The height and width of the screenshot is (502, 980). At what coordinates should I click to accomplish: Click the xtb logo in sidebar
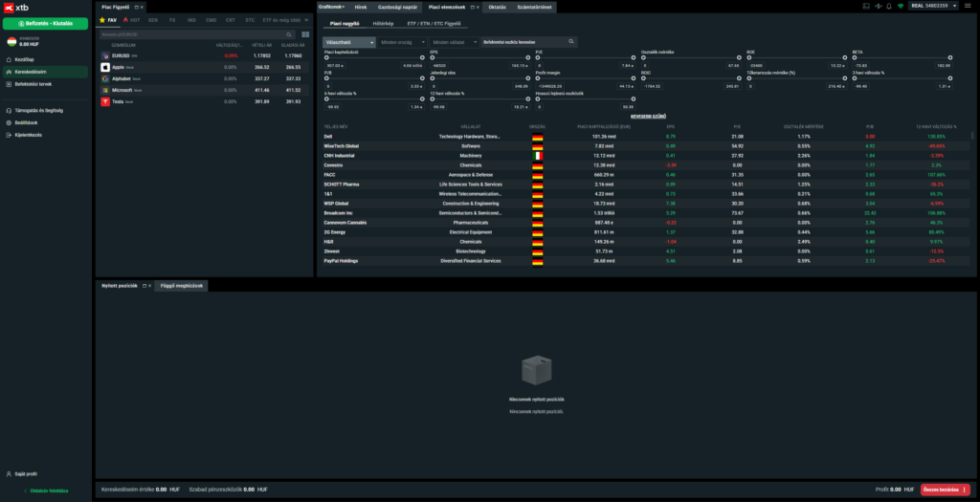17,7
